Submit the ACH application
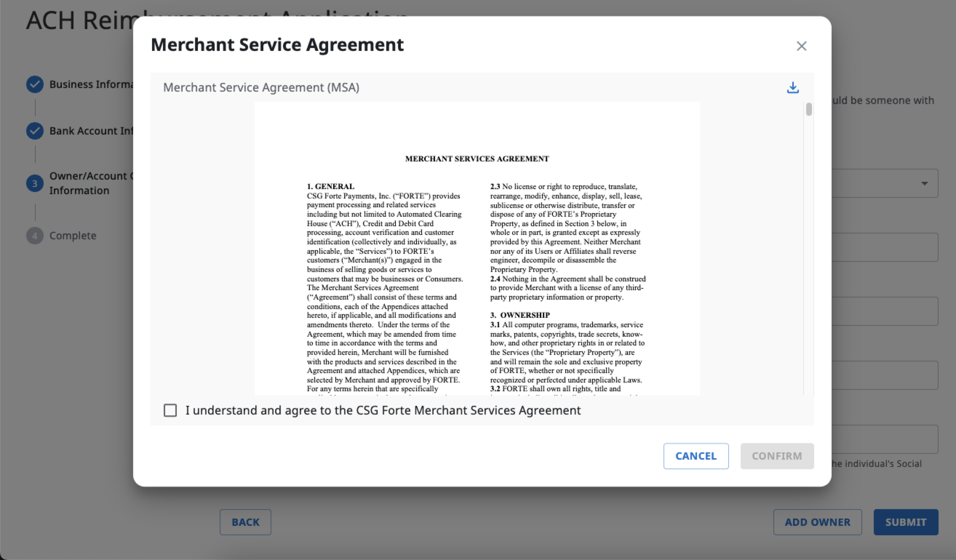 point(906,522)
